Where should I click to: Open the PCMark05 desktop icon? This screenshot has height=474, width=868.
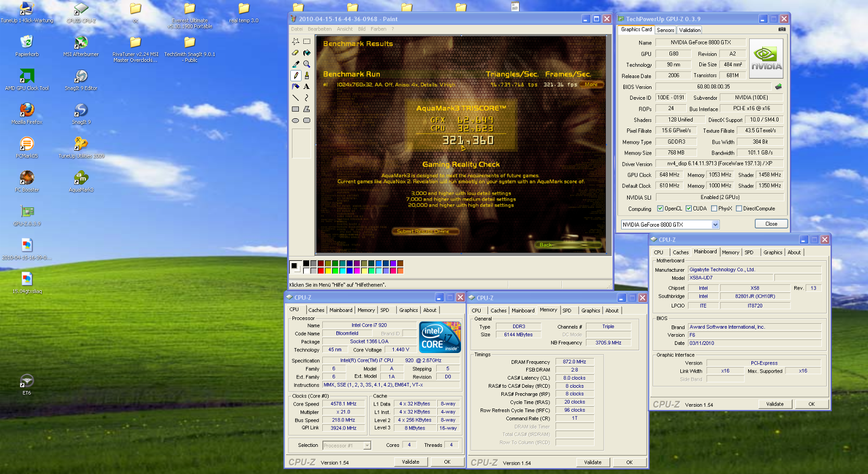(27, 148)
